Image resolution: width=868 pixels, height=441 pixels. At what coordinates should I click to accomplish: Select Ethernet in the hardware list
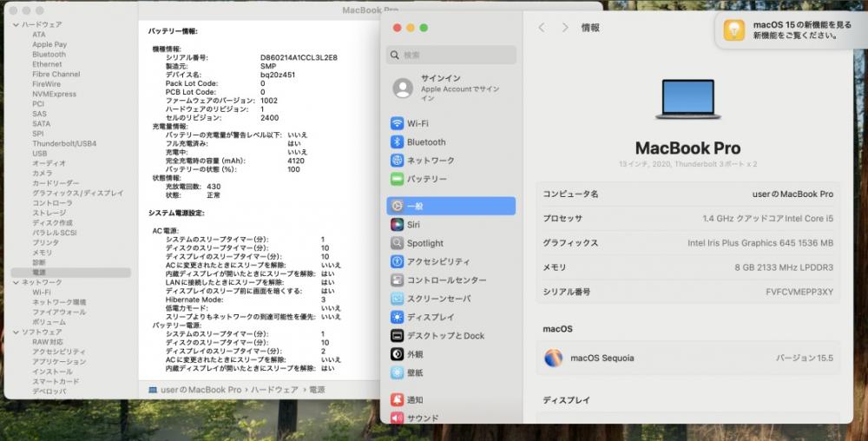(x=47, y=64)
